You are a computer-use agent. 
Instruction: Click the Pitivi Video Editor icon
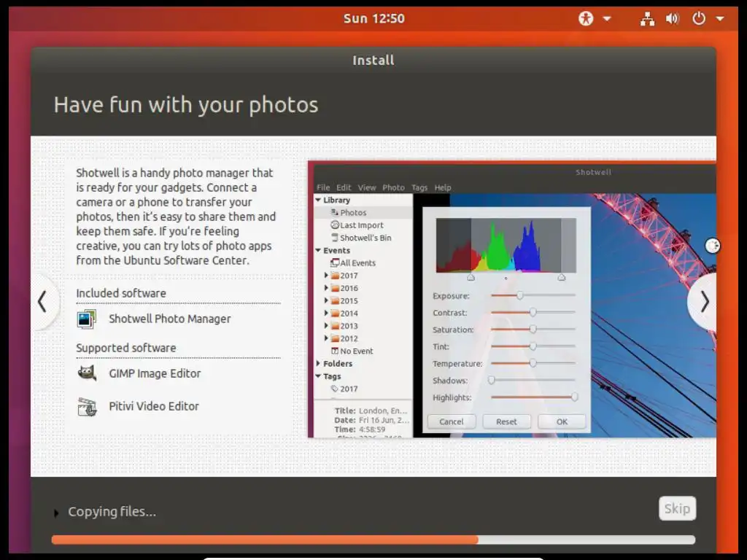87,407
